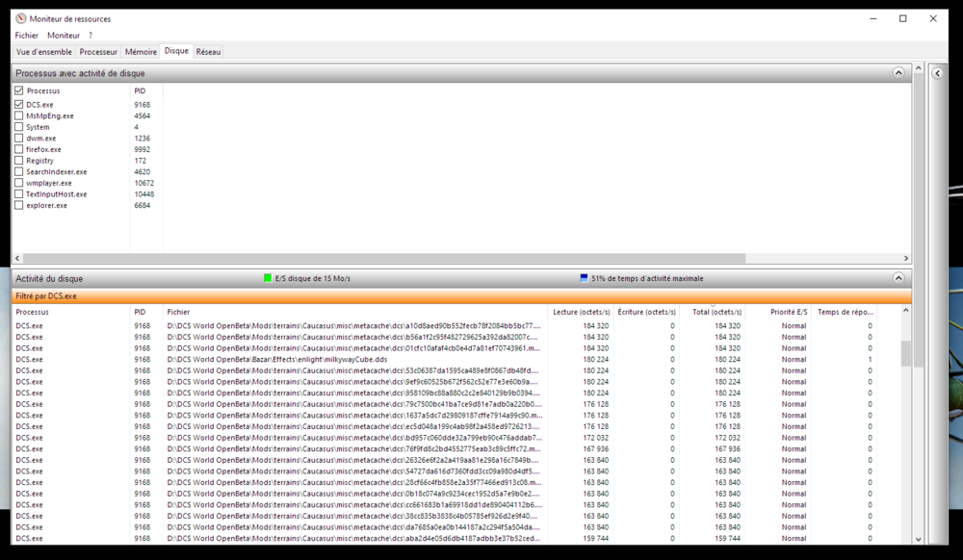
Task: Check the System process checkbox
Action: [19, 126]
